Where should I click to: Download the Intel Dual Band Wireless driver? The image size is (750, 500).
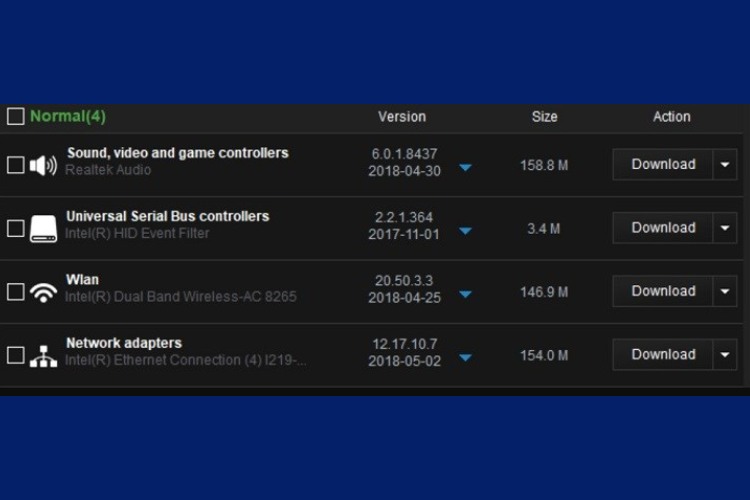tap(662, 291)
